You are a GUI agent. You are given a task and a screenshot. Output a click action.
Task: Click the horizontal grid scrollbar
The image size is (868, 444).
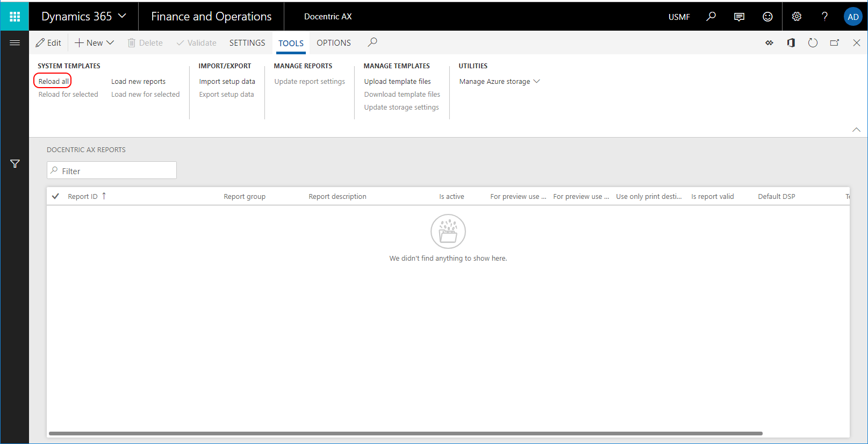(x=406, y=433)
